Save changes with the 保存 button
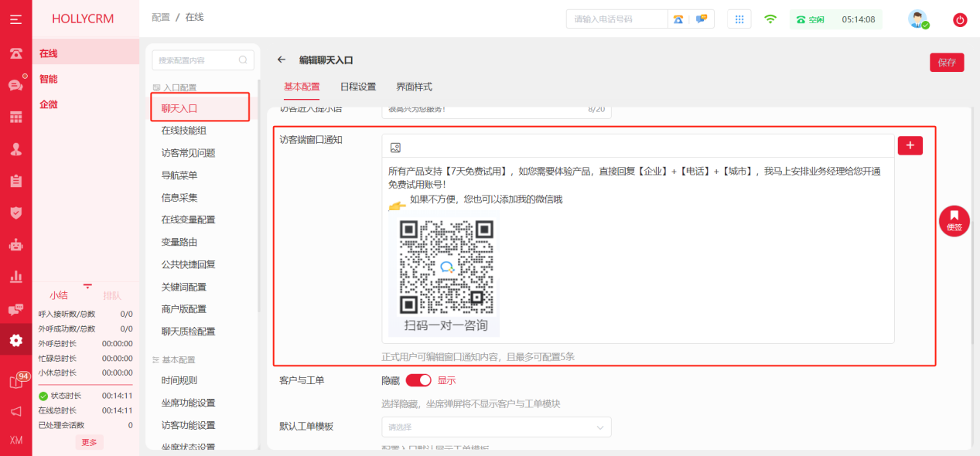Screen dimensions: 980x456 pyautogui.click(x=947, y=63)
